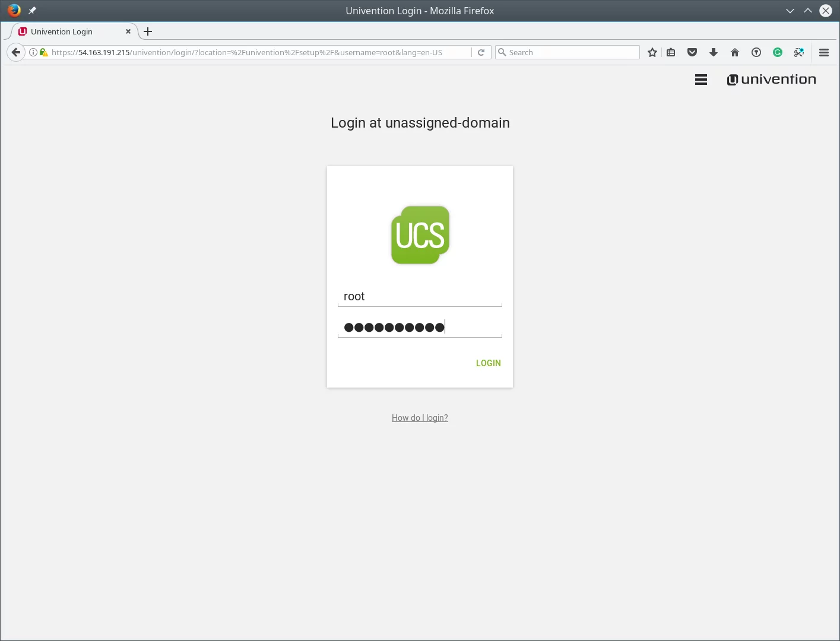Click the circular up-arrow extension icon
This screenshot has width=840, height=641.
click(756, 52)
